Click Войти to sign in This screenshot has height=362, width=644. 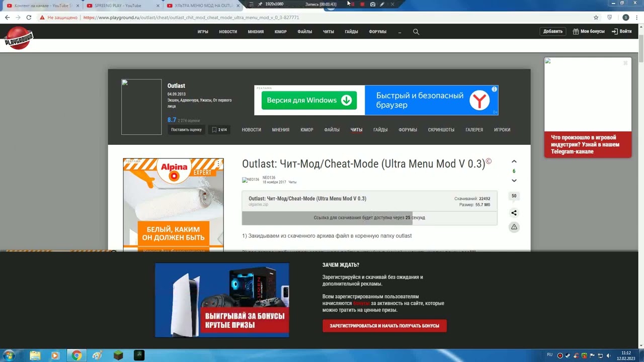pos(622,31)
